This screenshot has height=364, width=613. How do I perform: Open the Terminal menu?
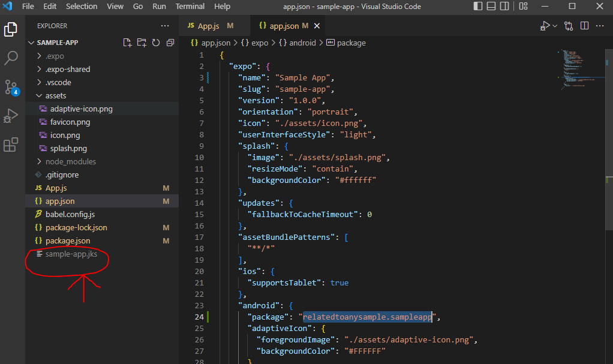(190, 7)
